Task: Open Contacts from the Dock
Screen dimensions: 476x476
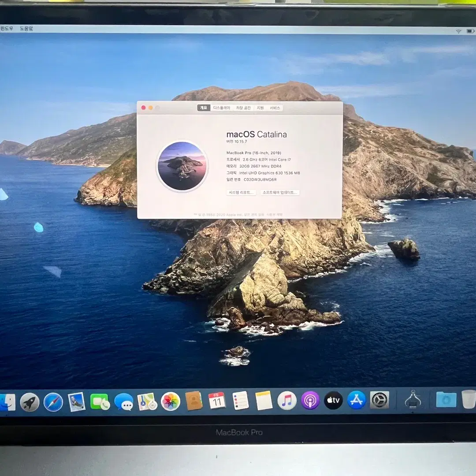Action: coord(194,401)
